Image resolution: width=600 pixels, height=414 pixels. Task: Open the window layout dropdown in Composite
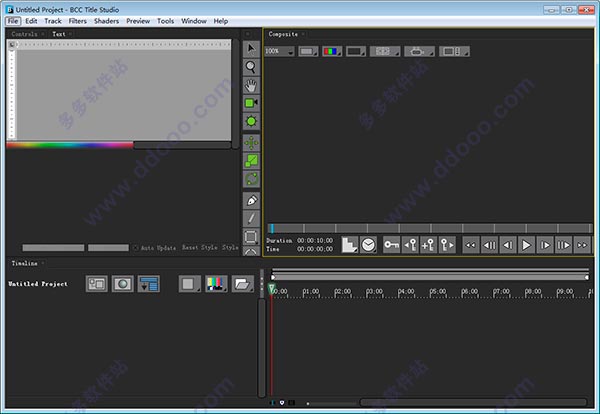coord(455,51)
